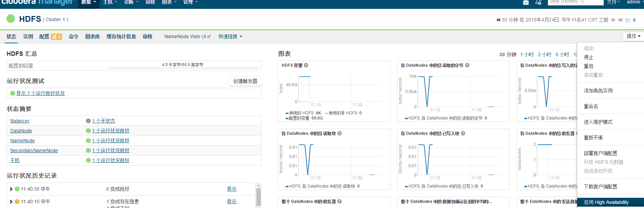Focus the 搜索 Hotkey search field
This screenshot has width=644, height=208.
(575, 2)
